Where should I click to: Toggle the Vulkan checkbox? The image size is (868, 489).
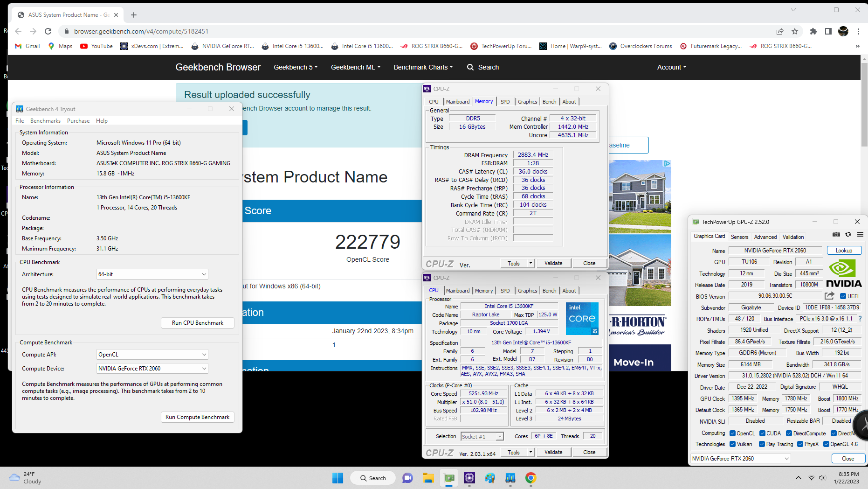tap(732, 444)
